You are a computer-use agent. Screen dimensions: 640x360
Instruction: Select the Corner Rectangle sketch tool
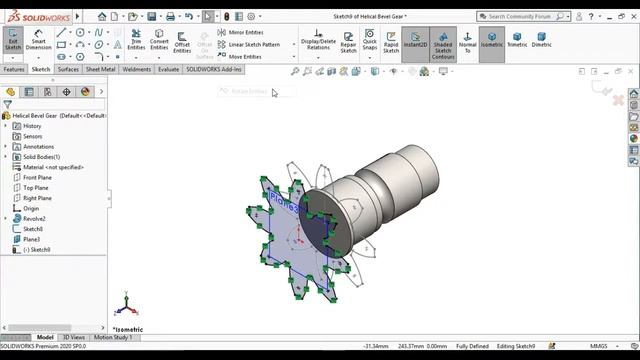point(61,44)
